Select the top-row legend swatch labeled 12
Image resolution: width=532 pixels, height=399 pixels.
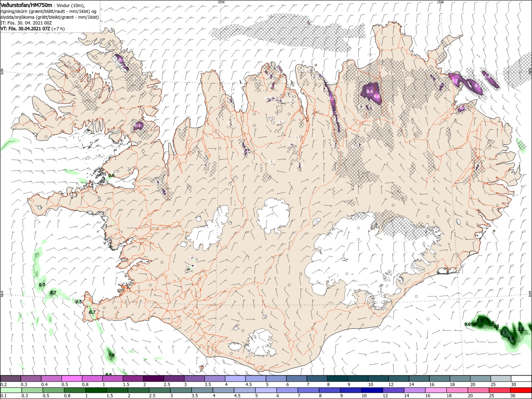[x=398, y=379]
